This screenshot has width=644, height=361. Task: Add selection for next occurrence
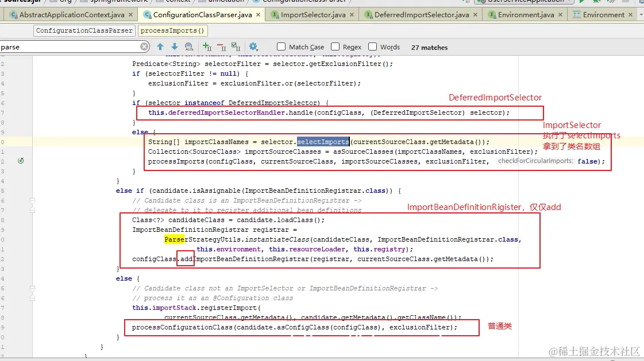(x=207, y=46)
